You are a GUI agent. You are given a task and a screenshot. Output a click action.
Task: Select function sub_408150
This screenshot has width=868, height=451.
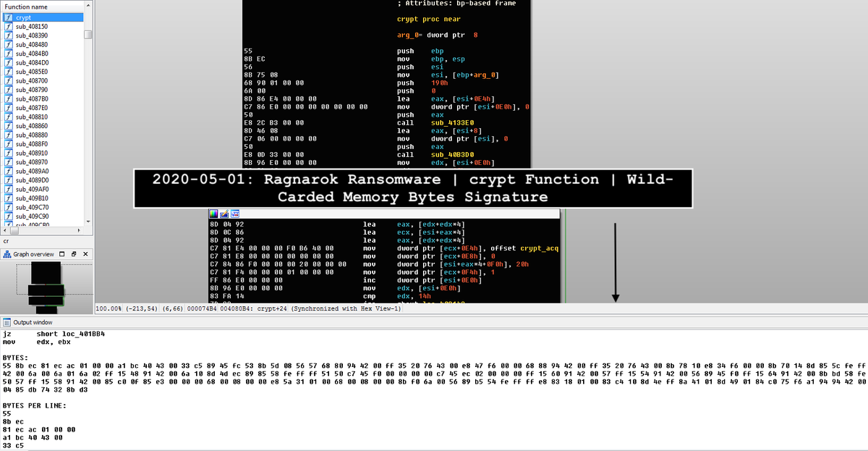click(43, 26)
